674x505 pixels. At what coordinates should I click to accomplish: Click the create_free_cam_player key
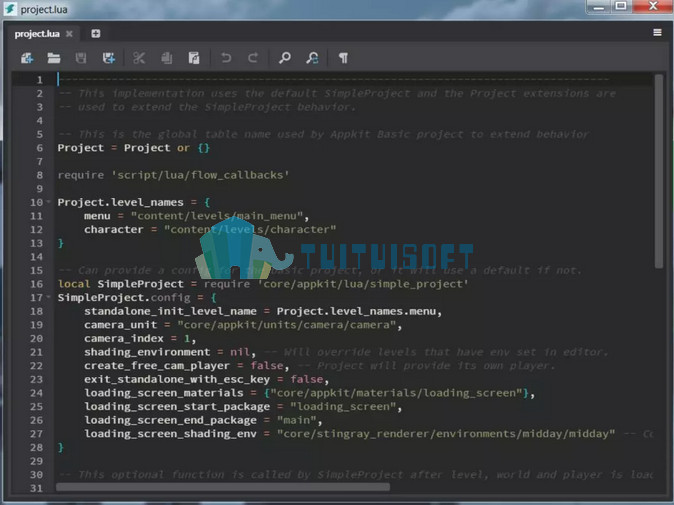point(157,366)
